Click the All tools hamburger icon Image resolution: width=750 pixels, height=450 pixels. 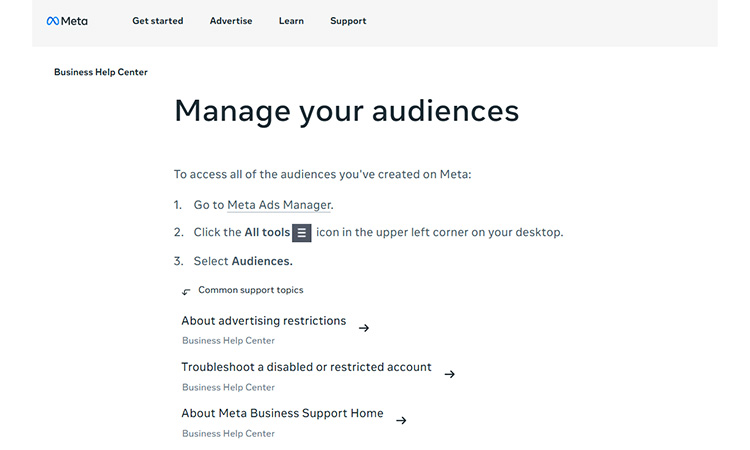(x=302, y=233)
